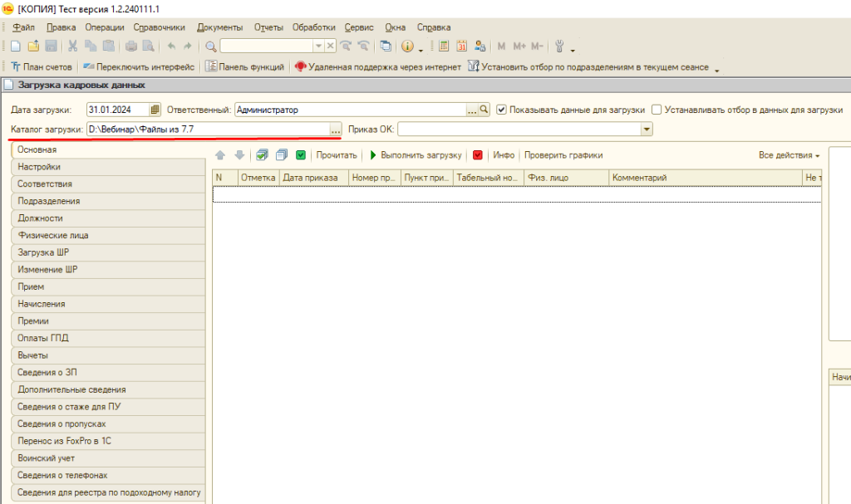Enable 'Устанавливать отбор в данных для загрузки'
This screenshot has height=504, width=851.
(657, 110)
